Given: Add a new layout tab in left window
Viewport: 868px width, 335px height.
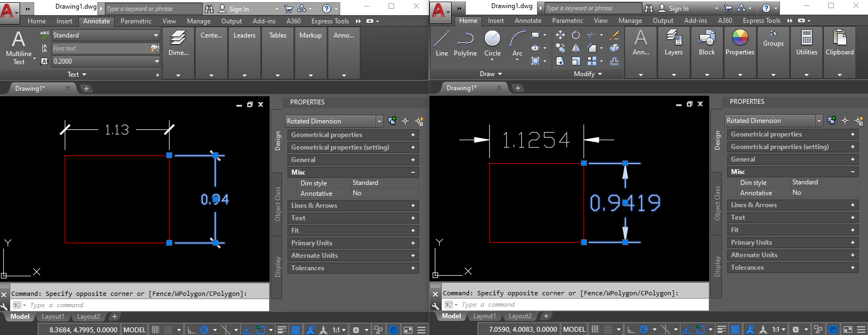Looking at the screenshot, I should (115, 317).
